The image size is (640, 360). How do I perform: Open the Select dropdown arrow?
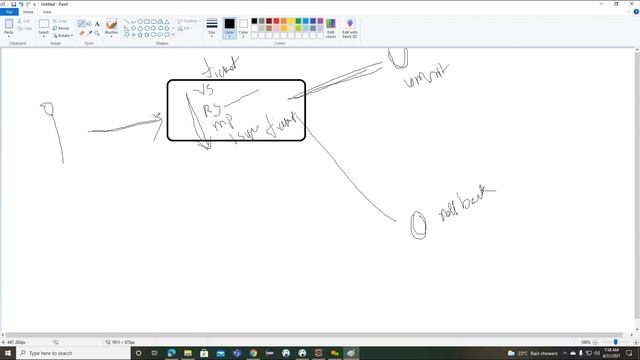44,36
